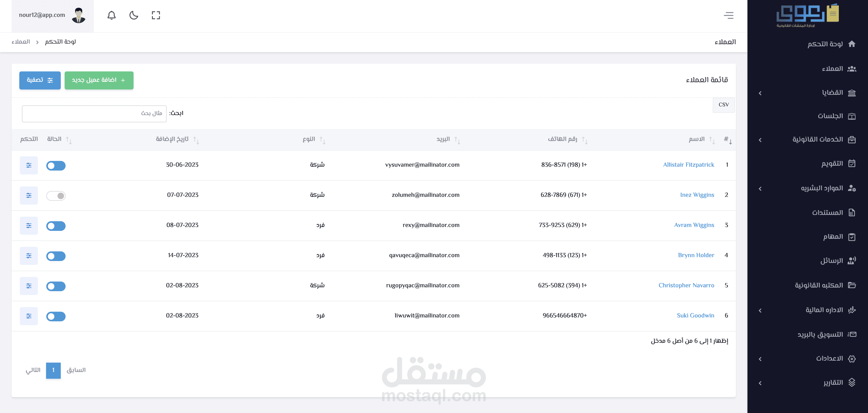This screenshot has height=413, width=868.
Task: Sort table by تاريخ الإضافة column
Action: click(x=172, y=139)
